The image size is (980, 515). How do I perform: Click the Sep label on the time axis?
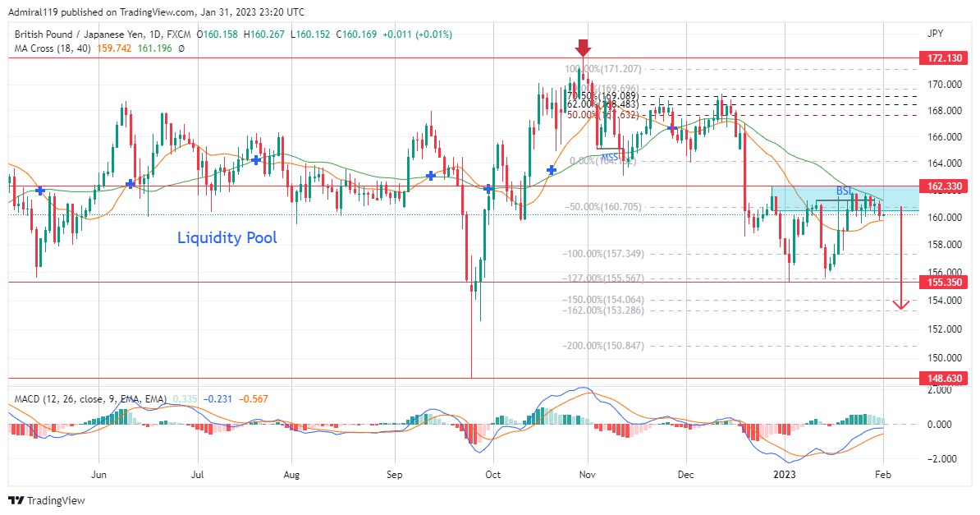pos(394,474)
